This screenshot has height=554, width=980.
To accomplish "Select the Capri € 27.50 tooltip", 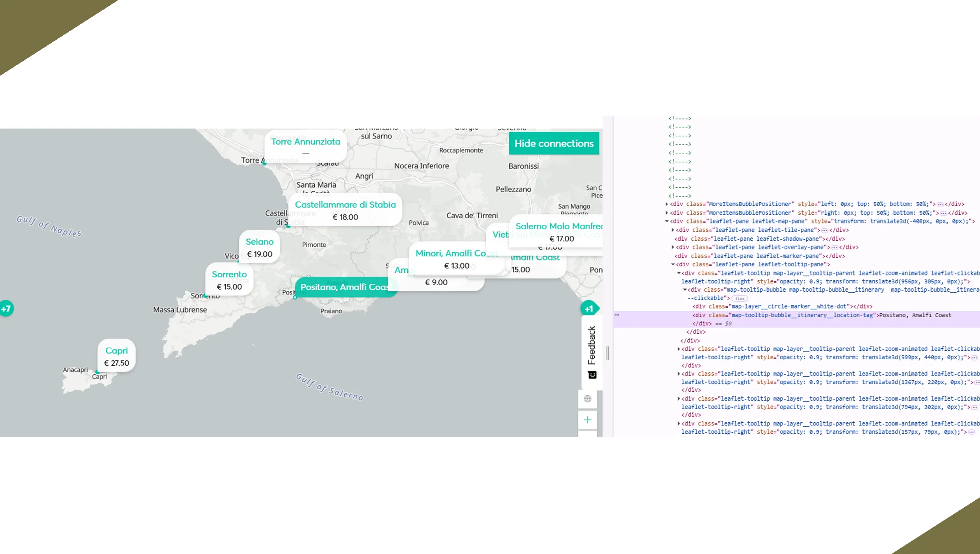I will tap(116, 356).
